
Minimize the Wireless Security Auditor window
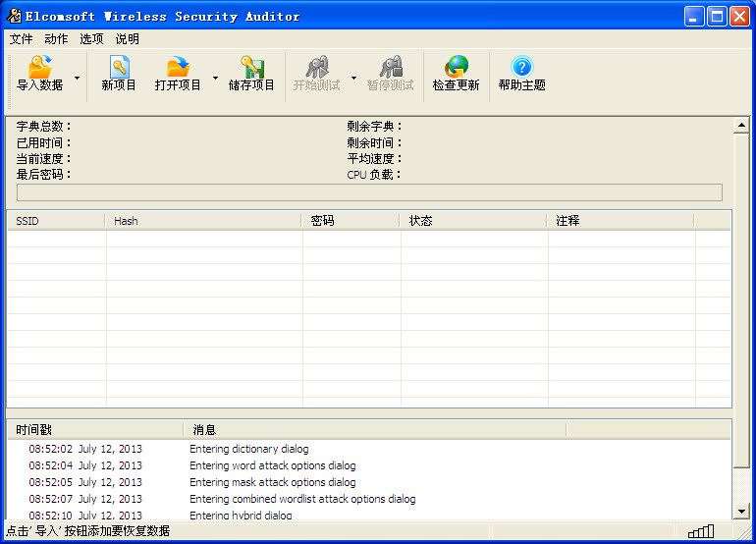tap(694, 17)
